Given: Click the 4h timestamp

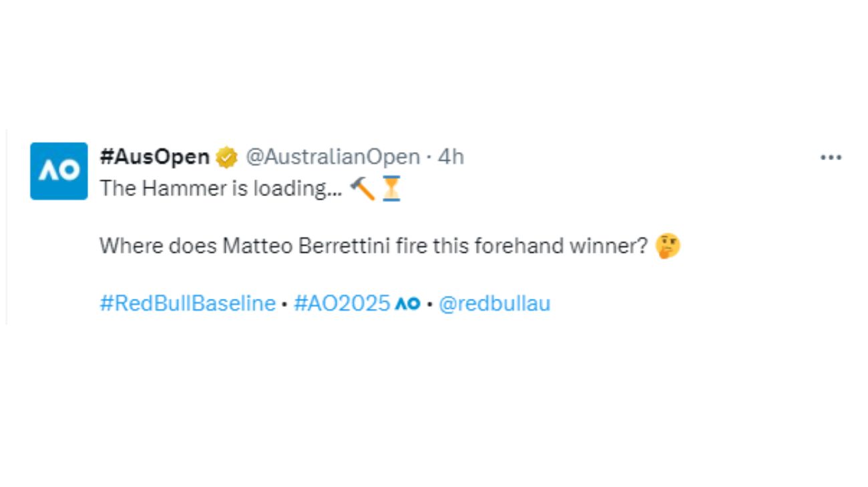Looking at the screenshot, I should [x=451, y=156].
